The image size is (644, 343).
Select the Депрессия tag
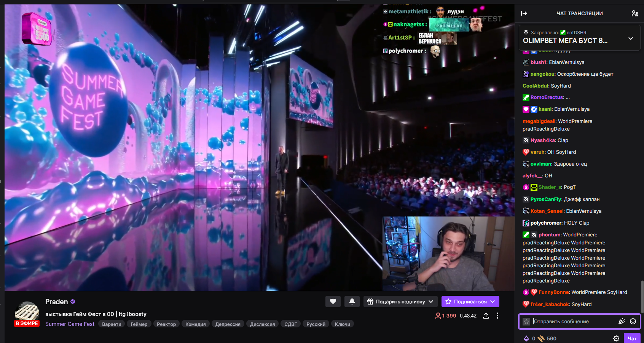click(x=228, y=324)
